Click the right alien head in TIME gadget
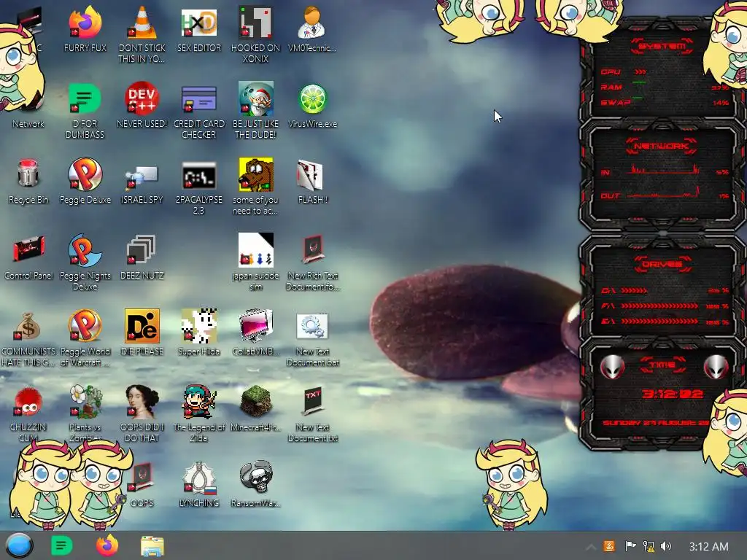 click(716, 367)
